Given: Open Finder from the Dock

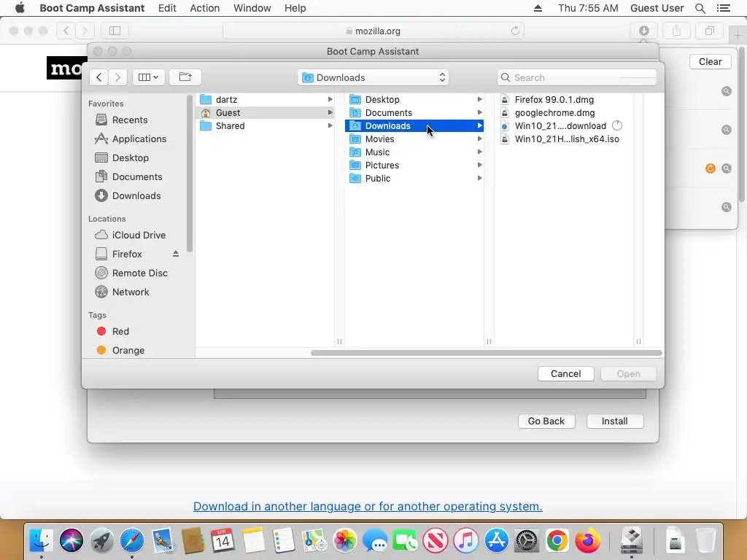Looking at the screenshot, I should click(x=42, y=540).
